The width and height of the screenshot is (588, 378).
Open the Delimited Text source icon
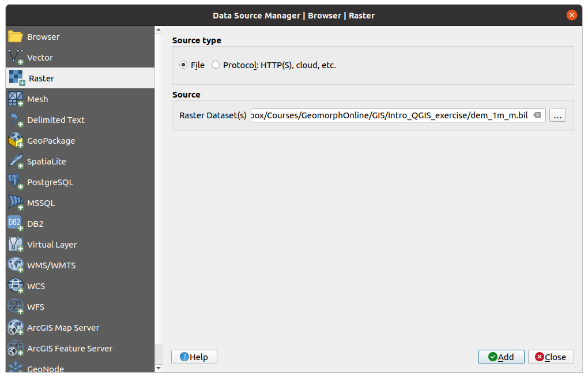tap(16, 120)
